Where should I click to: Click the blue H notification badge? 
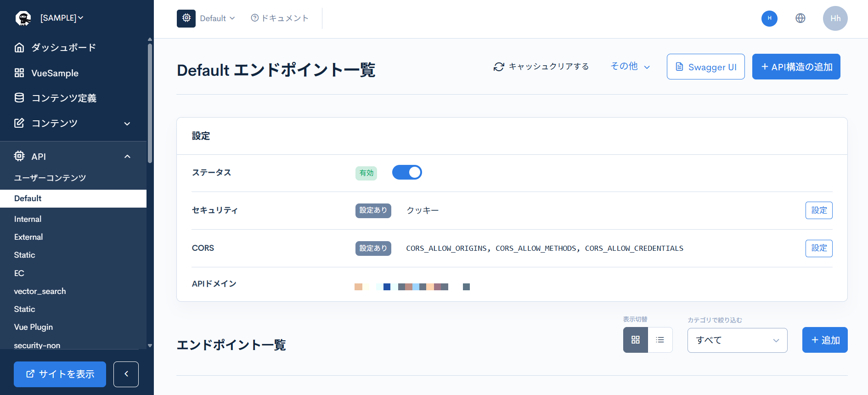(x=769, y=18)
